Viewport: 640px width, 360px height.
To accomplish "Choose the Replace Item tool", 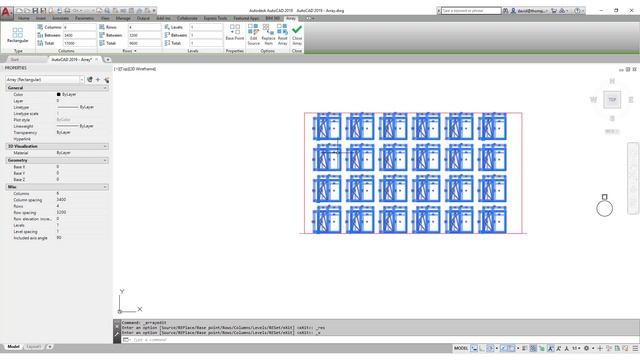I will (268, 34).
